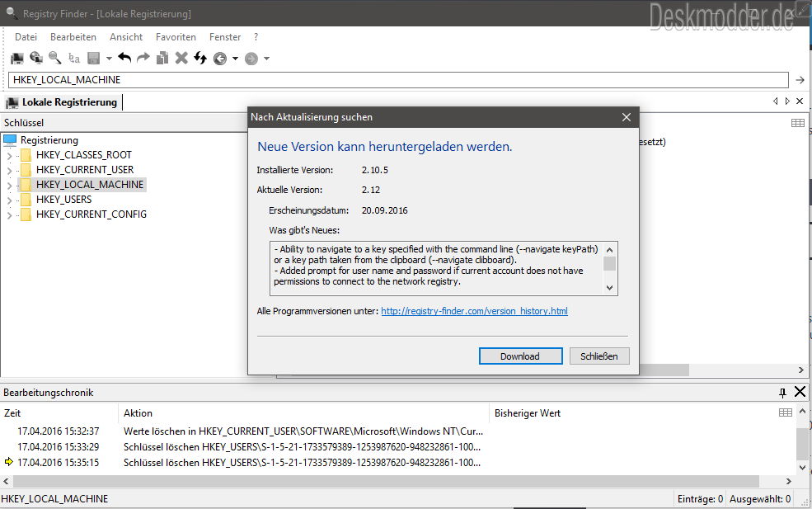
Task: Select HKEY_CURRENT_CONFIG in the tree
Action: (x=92, y=214)
